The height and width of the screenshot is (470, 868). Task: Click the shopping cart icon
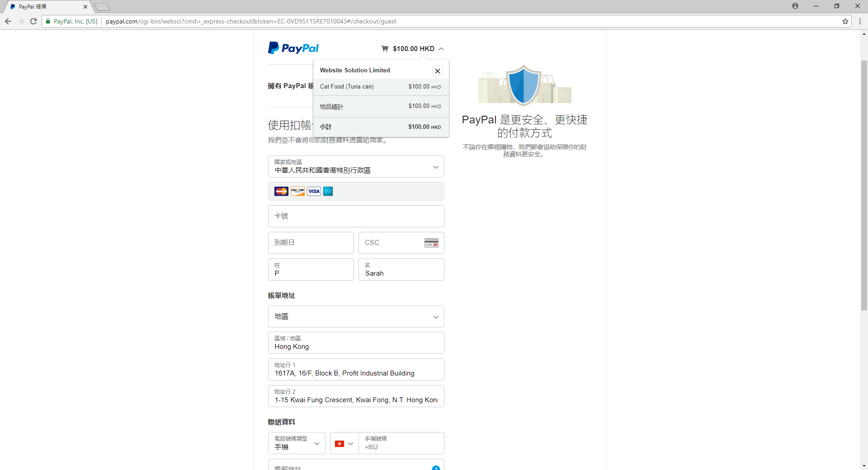pos(385,48)
